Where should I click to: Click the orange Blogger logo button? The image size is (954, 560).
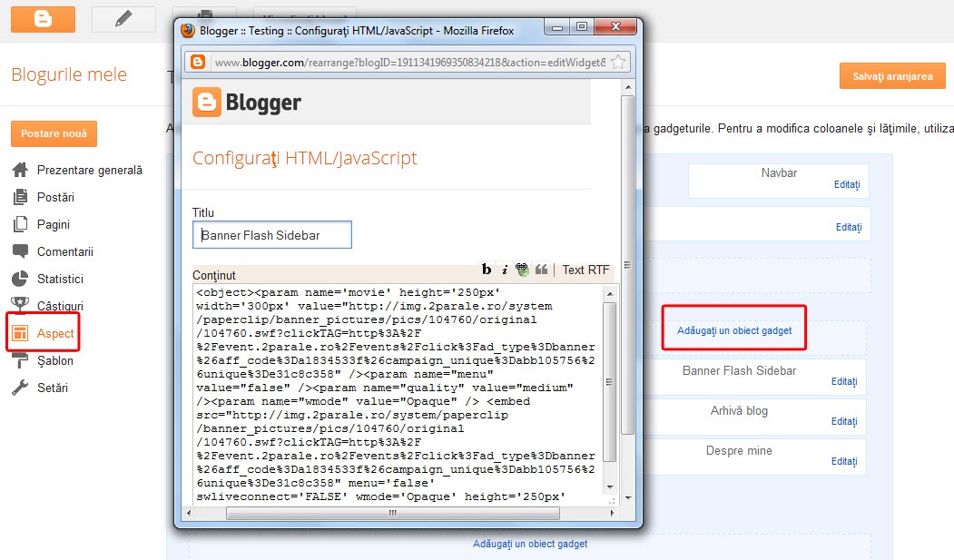coord(43,19)
